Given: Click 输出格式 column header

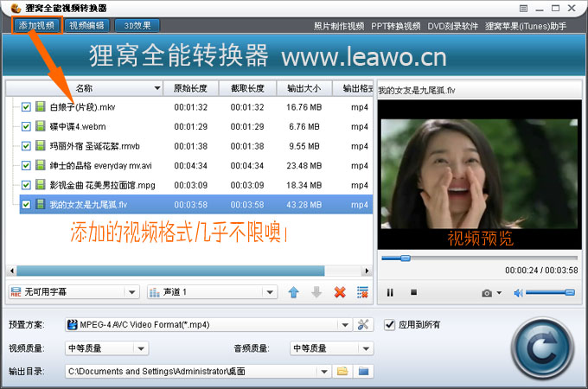Looking at the screenshot, I should point(353,88).
